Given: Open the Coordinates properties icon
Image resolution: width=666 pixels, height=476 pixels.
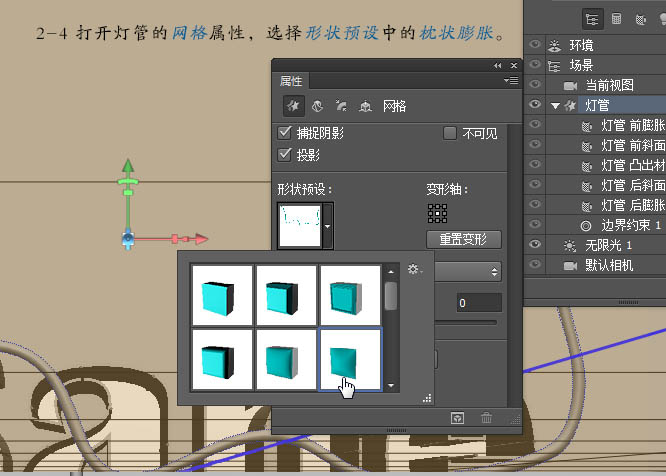Looking at the screenshot, I should [365, 105].
